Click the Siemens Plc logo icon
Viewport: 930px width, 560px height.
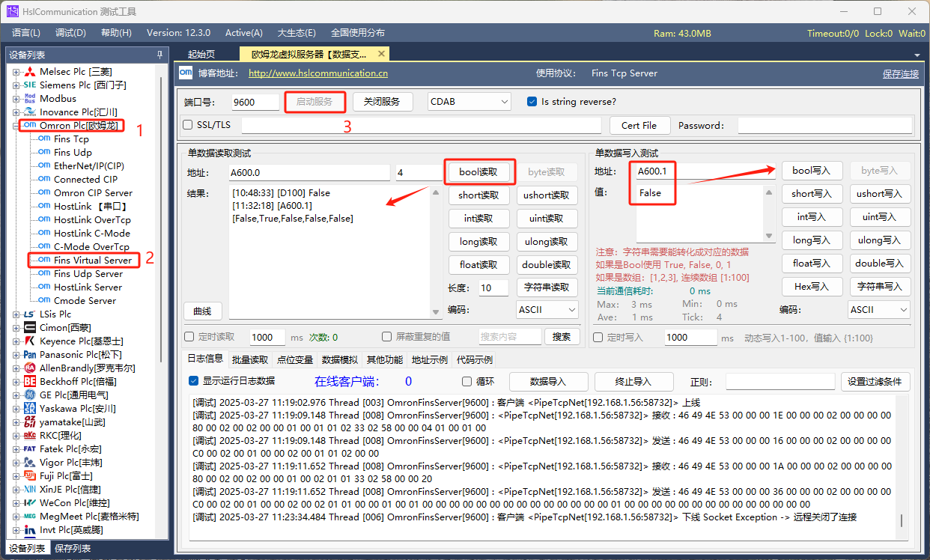(x=30, y=85)
